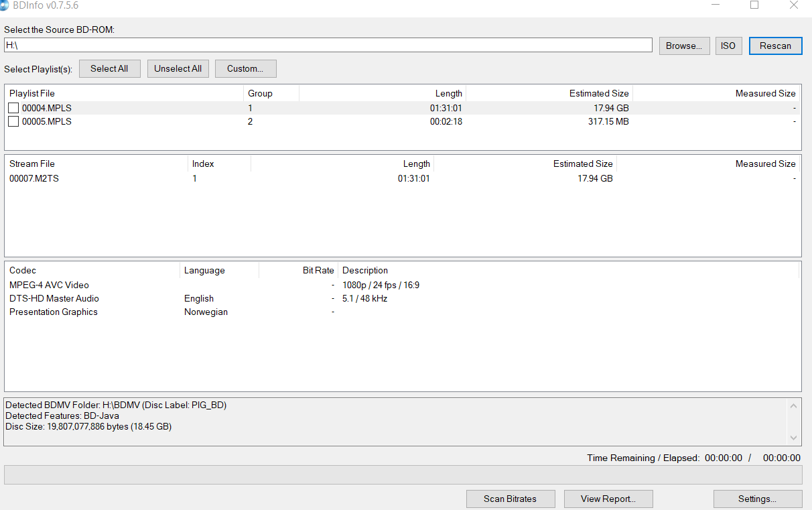The height and width of the screenshot is (510, 812).
Task: Select the 00004.MPLS playlist row
Action: (403, 108)
